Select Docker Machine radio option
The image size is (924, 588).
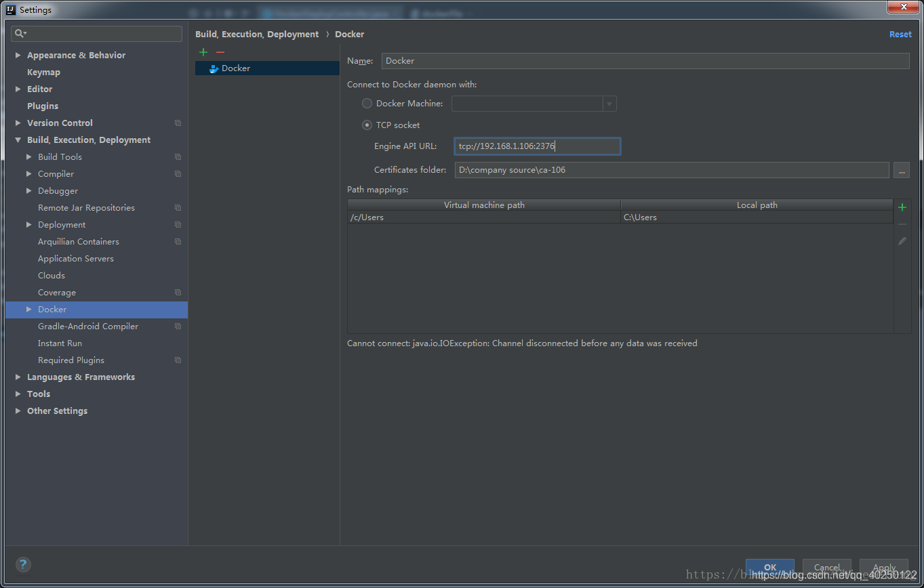pyautogui.click(x=367, y=104)
